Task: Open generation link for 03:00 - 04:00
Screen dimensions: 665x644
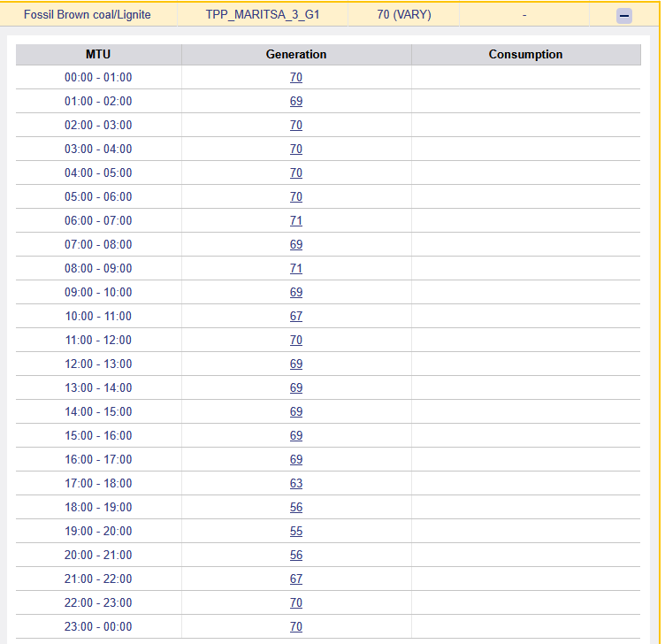Action: tap(296, 149)
